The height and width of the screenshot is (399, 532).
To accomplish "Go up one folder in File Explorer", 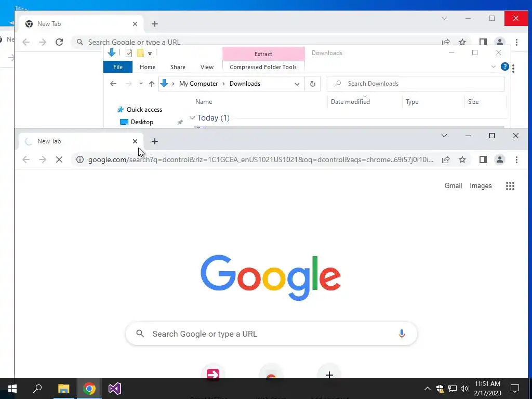I will (x=152, y=84).
